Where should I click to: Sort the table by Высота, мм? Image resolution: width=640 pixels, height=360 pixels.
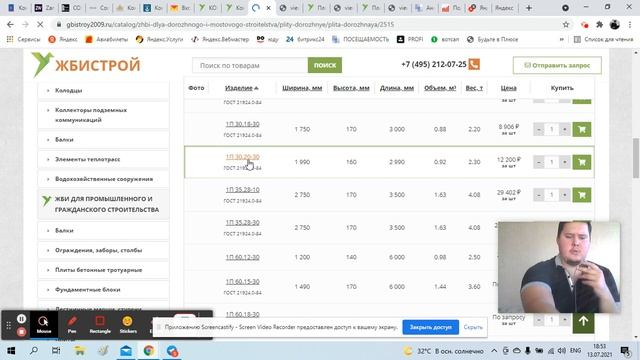pos(351,88)
